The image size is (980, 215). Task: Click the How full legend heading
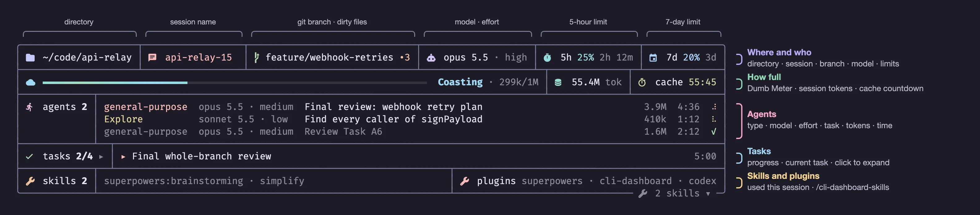pyautogui.click(x=764, y=77)
